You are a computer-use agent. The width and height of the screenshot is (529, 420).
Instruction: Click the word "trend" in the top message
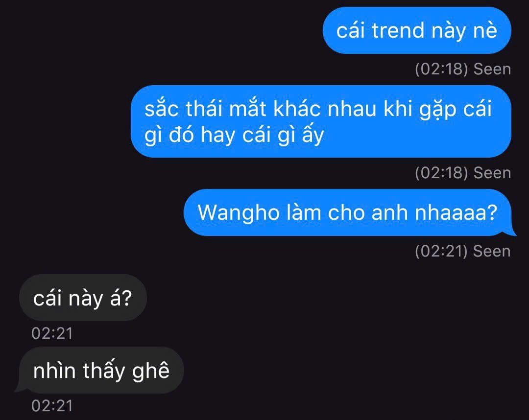click(x=398, y=30)
